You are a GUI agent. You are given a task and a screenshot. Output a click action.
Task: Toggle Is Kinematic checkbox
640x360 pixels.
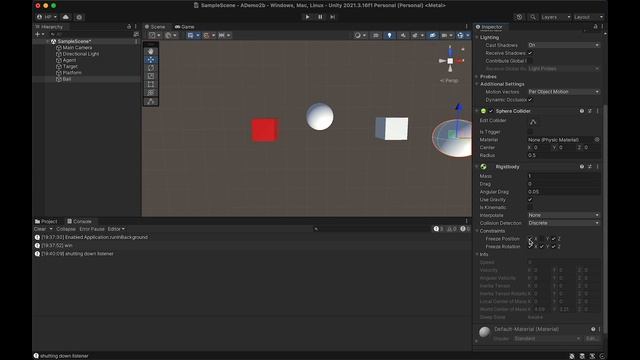530,207
